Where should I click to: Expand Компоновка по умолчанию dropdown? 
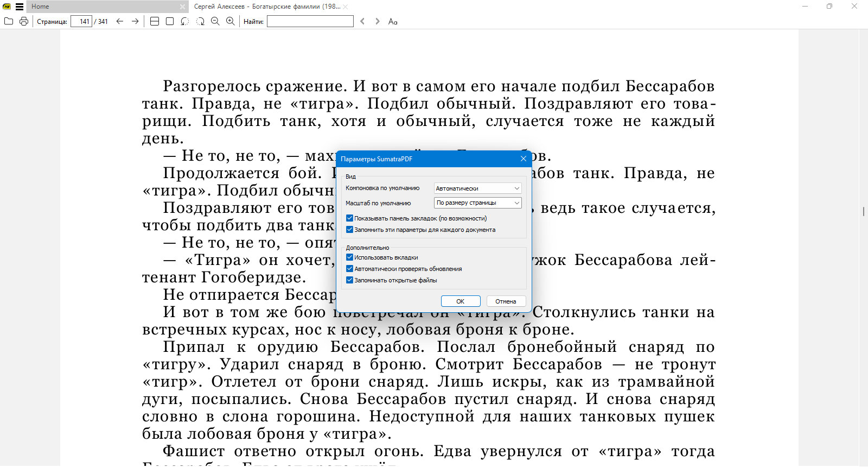(x=478, y=188)
